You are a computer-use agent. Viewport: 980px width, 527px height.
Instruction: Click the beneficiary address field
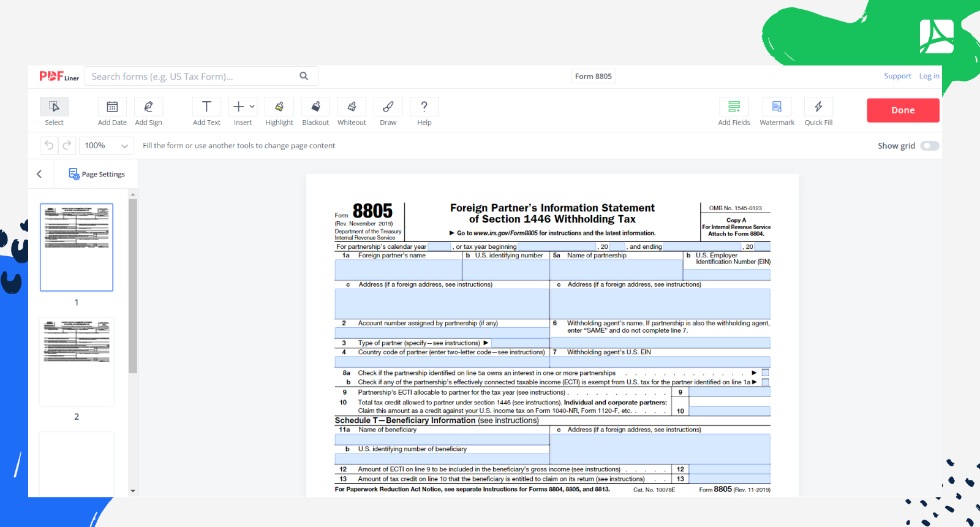(660, 449)
